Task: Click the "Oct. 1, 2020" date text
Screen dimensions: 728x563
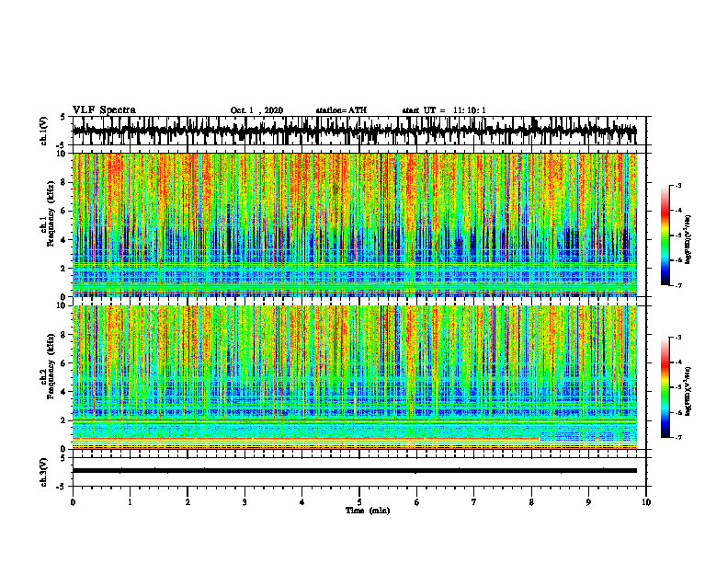Action: click(256, 110)
